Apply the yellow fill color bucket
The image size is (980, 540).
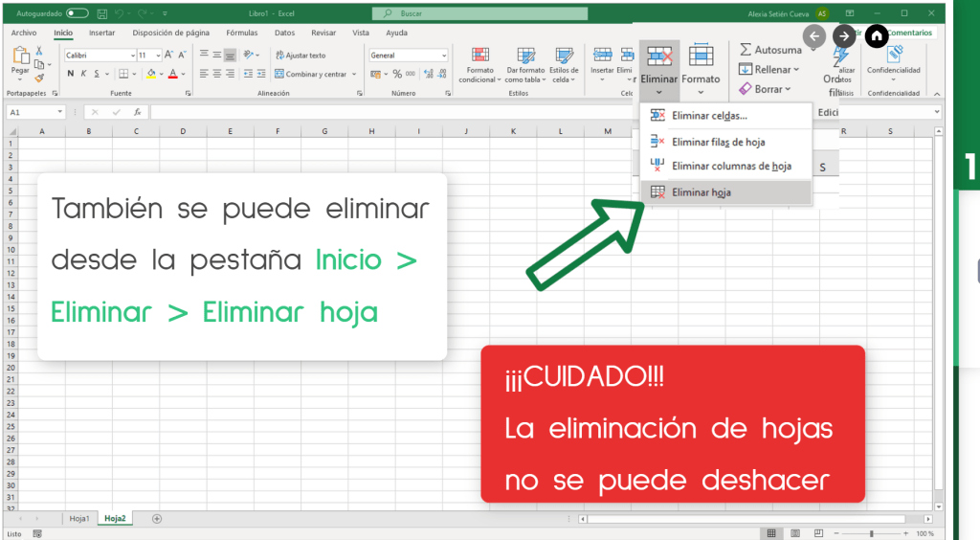pos(151,74)
